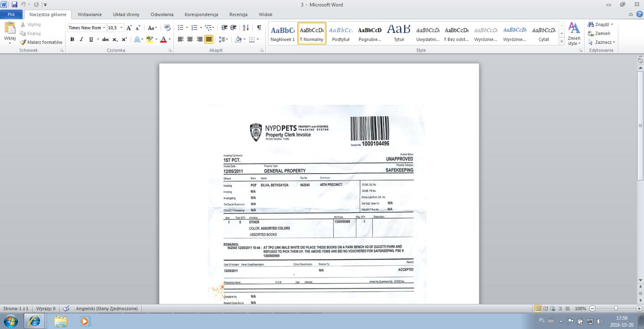Open line spacing options
Viewport: 644px width, 329px height.
(223, 39)
